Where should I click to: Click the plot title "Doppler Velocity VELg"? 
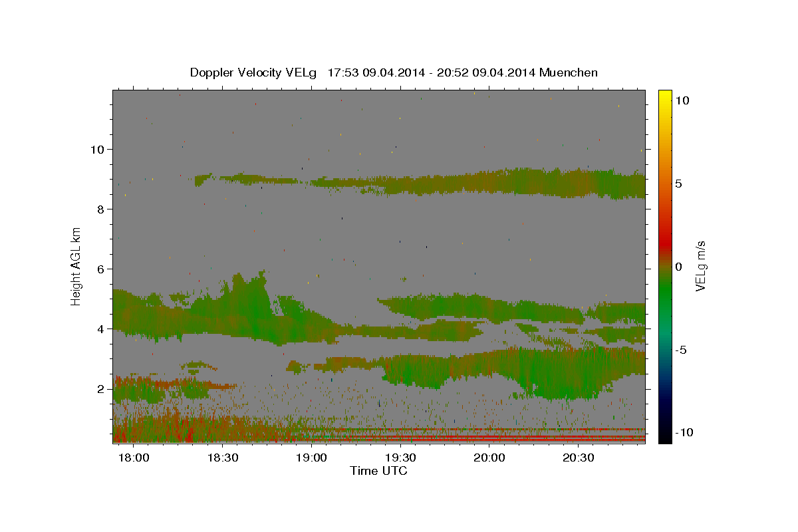click(x=253, y=72)
